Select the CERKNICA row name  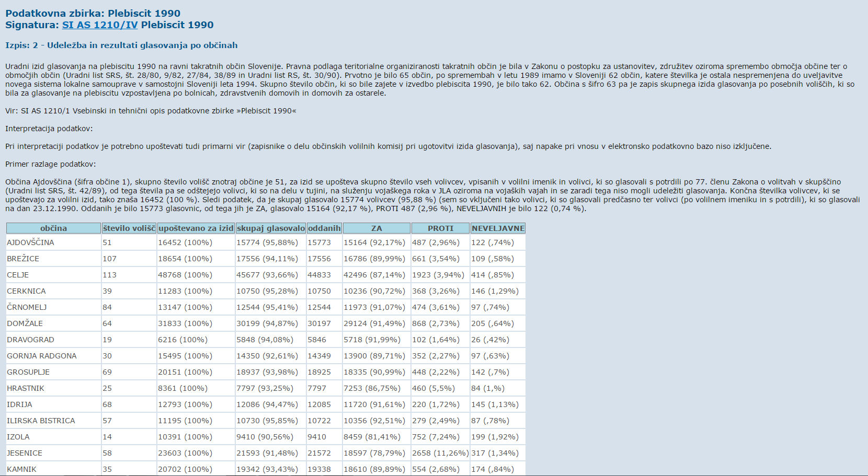26,291
